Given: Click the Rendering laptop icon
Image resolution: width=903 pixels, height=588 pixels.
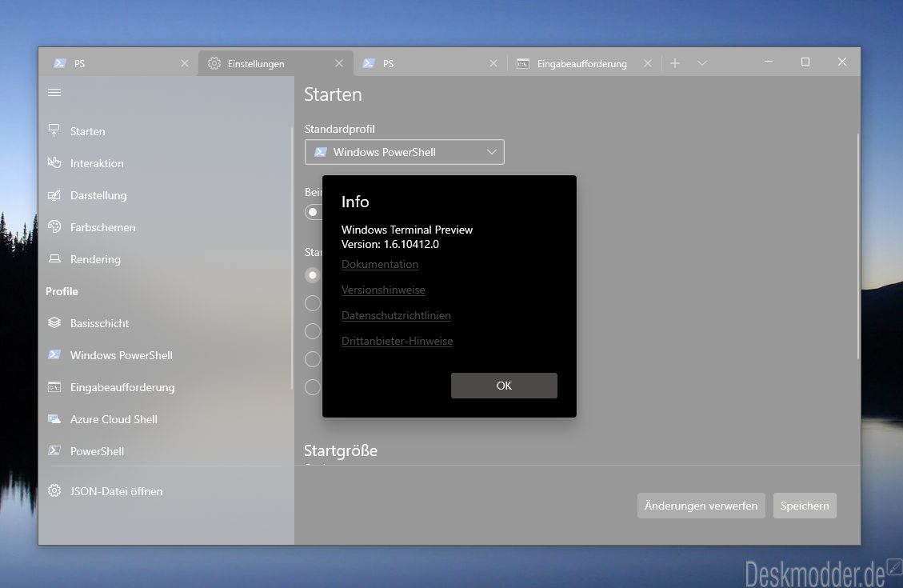Looking at the screenshot, I should tap(54, 259).
